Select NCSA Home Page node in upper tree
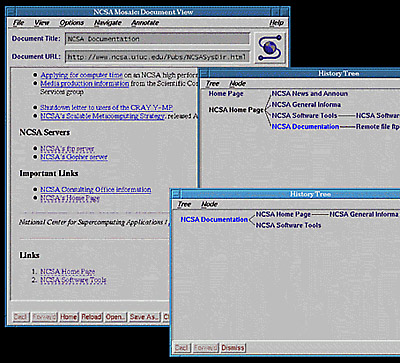The image size is (400, 363). (x=236, y=110)
